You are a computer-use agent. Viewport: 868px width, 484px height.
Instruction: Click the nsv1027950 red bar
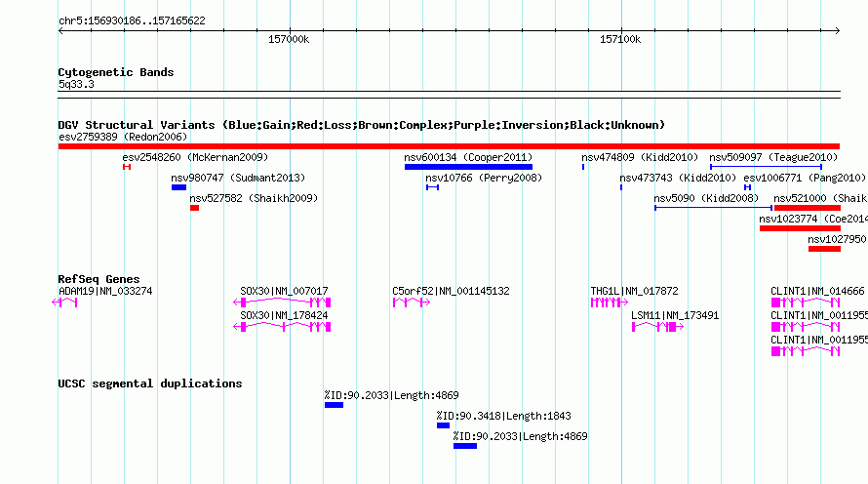[824, 249]
